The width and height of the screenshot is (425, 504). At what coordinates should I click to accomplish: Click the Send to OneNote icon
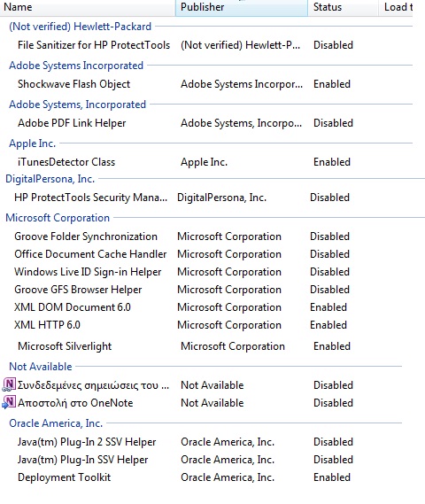point(9,402)
